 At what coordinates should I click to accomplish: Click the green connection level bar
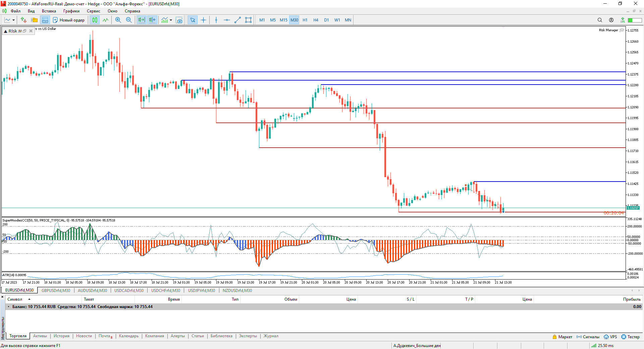coord(635,20)
